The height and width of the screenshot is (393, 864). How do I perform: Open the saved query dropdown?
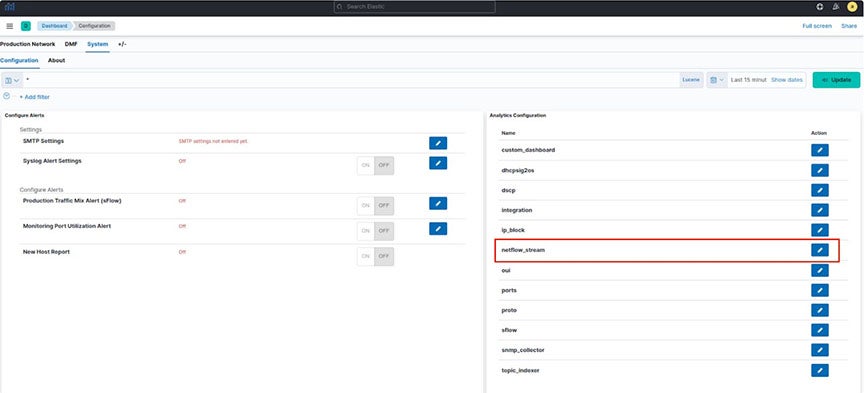point(12,80)
